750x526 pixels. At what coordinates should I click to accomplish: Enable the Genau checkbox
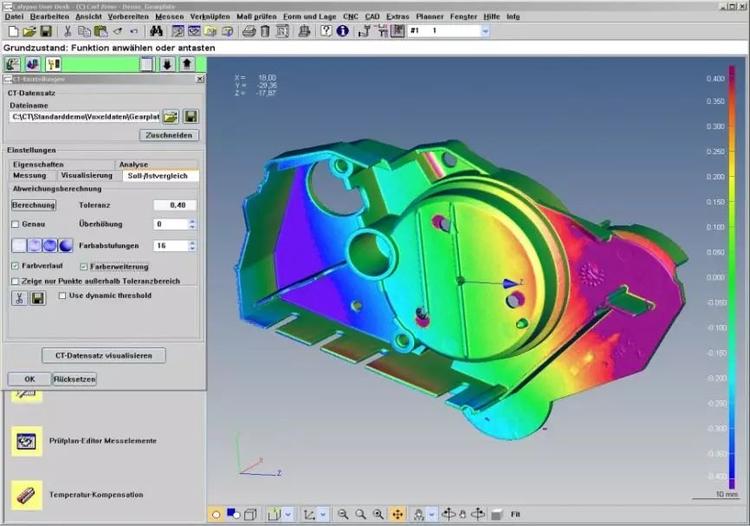(x=15, y=224)
